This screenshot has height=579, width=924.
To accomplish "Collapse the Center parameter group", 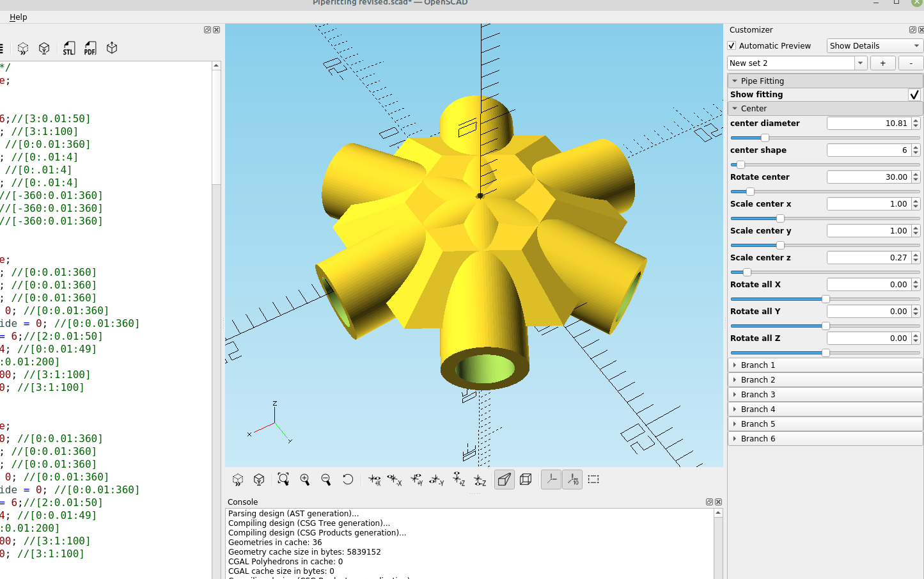I will (735, 108).
